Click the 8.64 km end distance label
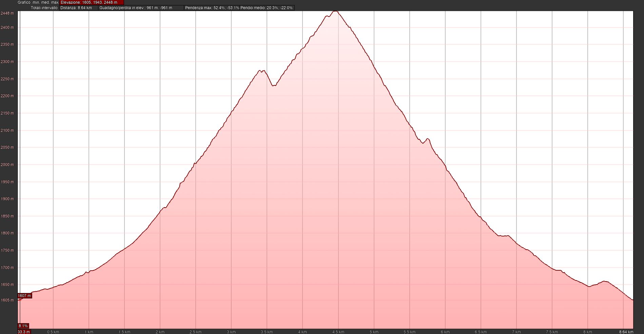Screen dimensions: 644x334 click(626, 332)
